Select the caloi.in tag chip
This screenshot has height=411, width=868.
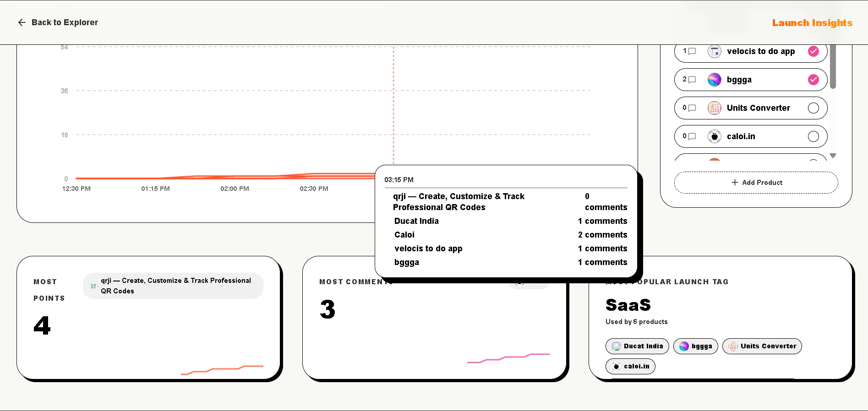tap(630, 367)
